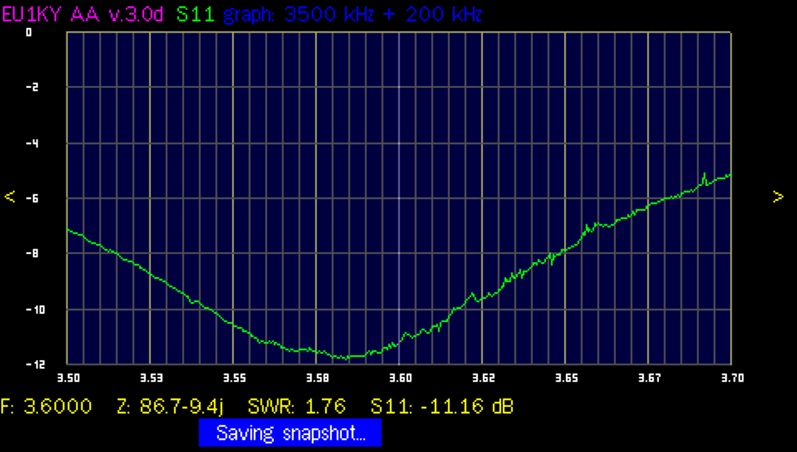Click the 3.50 label on frequency axis
Screen dimensions: 797x452
point(68,379)
